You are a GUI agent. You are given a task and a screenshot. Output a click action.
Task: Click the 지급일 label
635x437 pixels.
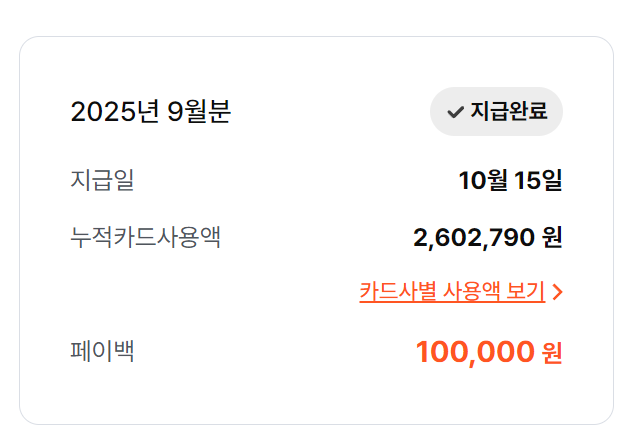coord(102,181)
